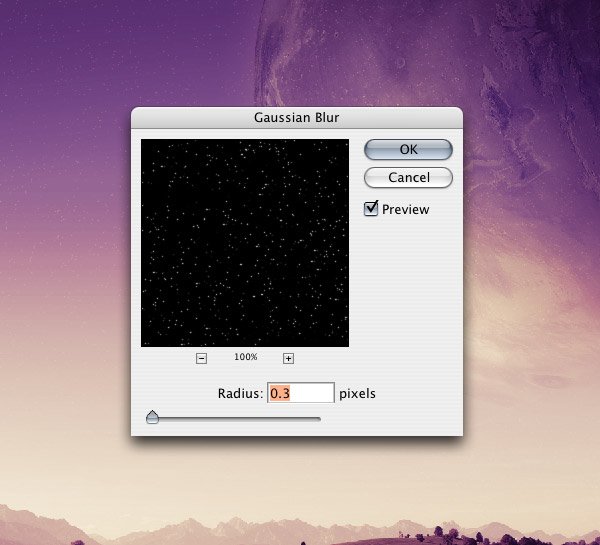This screenshot has height=545, width=600.
Task: Click the empty dialog area below Preview checkbox
Action: pos(408,290)
